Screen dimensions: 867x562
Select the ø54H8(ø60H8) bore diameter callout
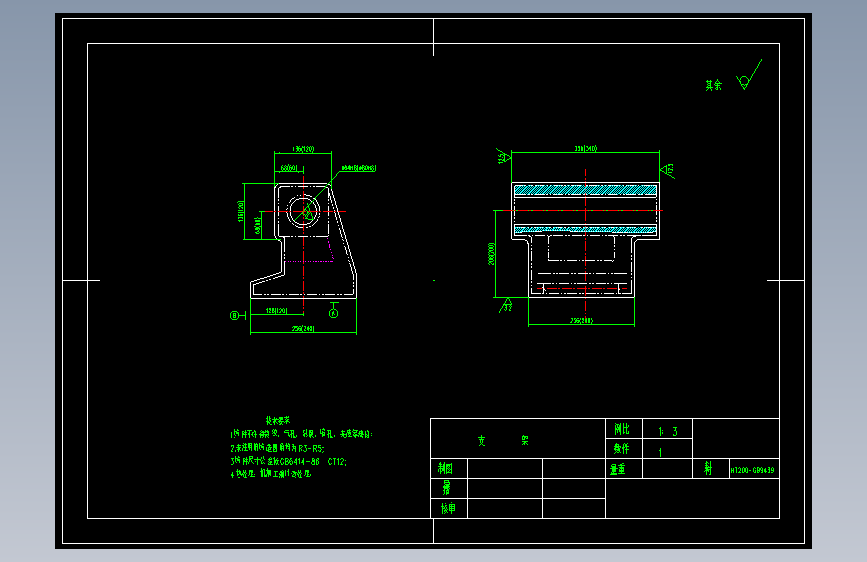tap(358, 168)
